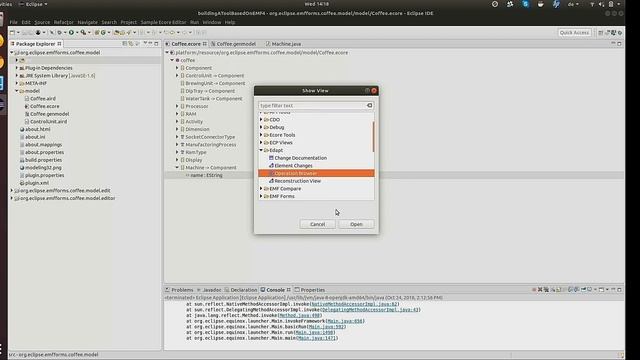This screenshot has height=360, width=640.
Task: Select the Reconstruction View entry
Action: point(298,181)
